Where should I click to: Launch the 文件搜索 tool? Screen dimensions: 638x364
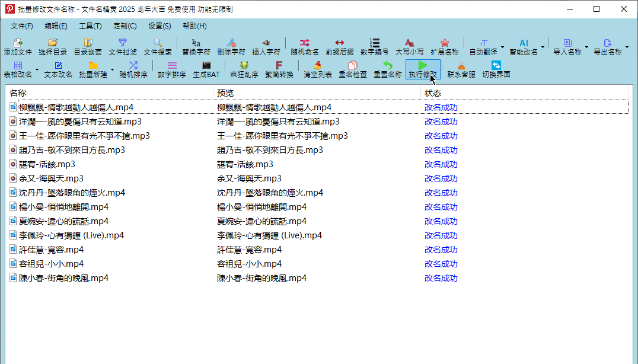tap(158, 47)
